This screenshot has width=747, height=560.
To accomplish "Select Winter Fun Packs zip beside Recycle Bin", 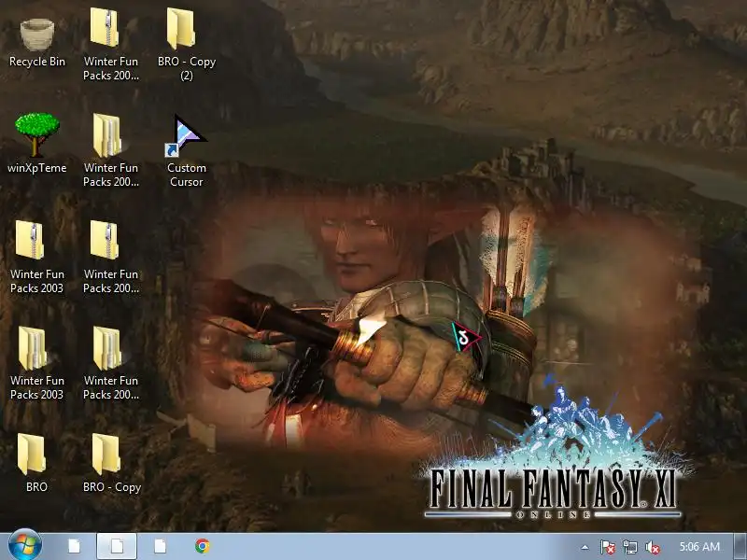I will [x=111, y=44].
